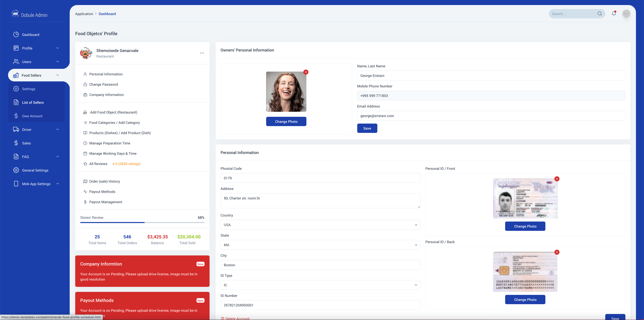Click Add Food Object (Restaurant)
644x320 pixels.
click(x=113, y=112)
